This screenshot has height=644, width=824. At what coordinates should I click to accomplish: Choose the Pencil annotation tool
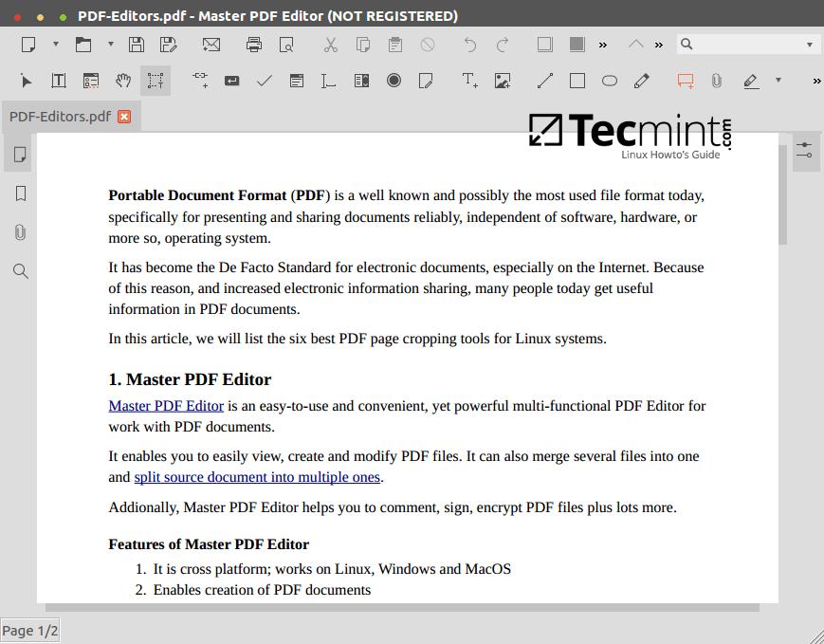(x=642, y=81)
